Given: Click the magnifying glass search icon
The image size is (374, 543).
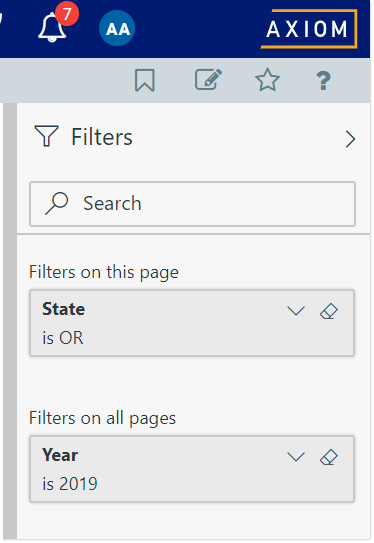Looking at the screenshot, I should [x=57, y=203].
